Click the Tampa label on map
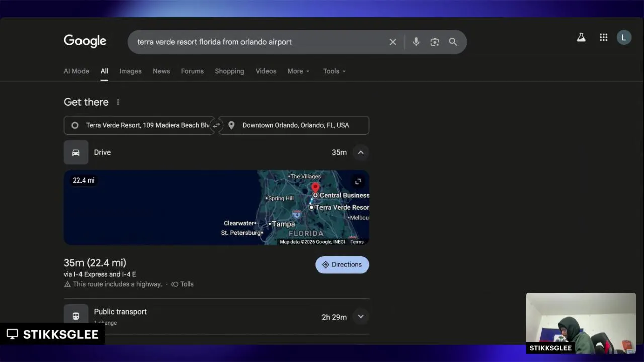The image size is (644, 362). click(x=283, y=224)
